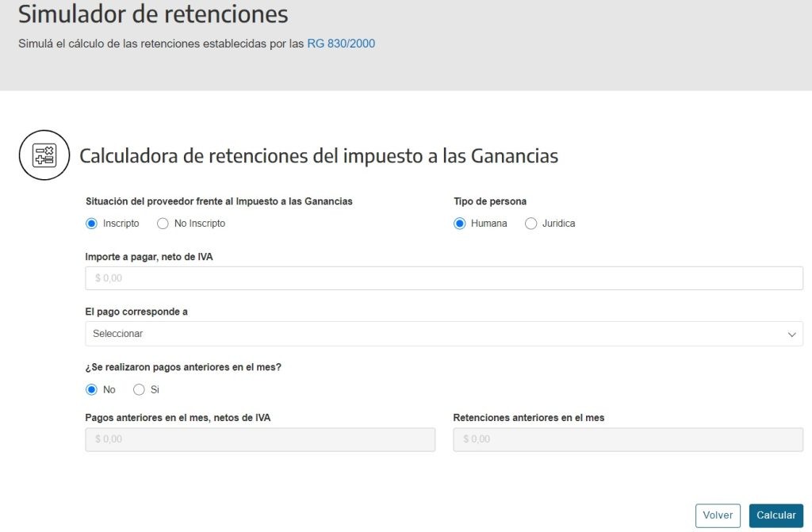Click the chevron arrow of the Seleccionar combo
Image resolution: width=812 pixels, height=532 pixels.
[791, 334]
